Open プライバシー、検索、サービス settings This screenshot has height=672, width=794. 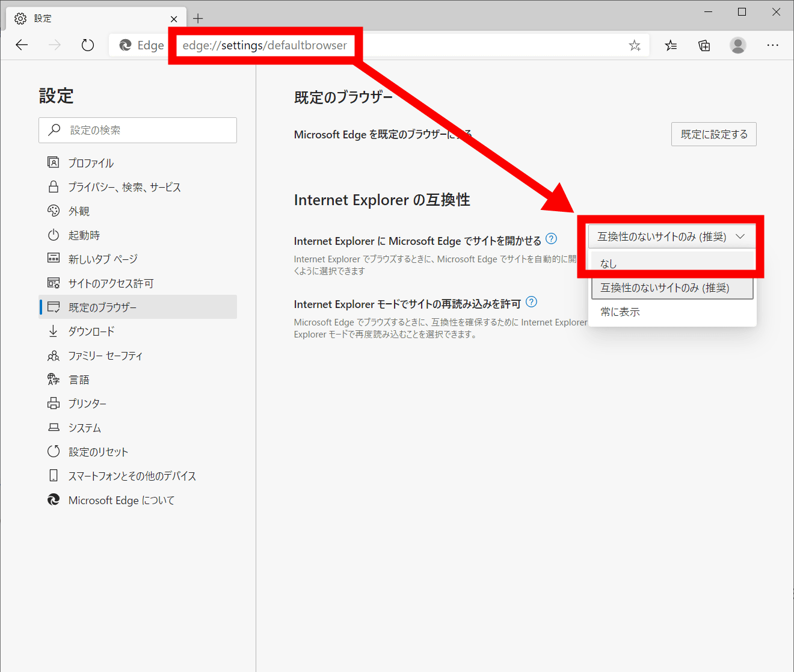[138, 187]
